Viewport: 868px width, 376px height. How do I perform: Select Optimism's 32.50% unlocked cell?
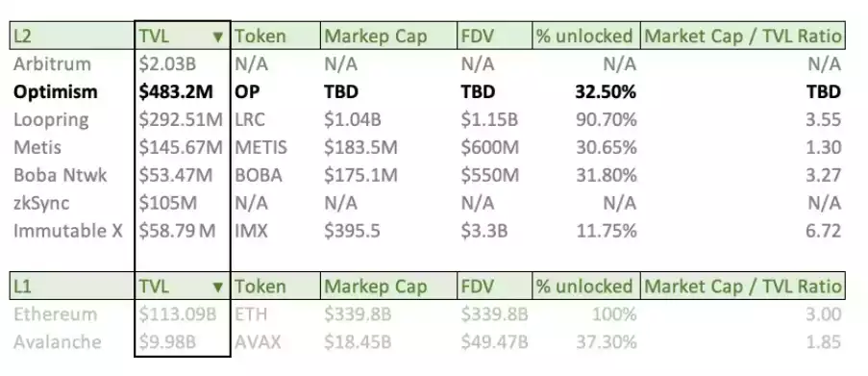[586, 92]
